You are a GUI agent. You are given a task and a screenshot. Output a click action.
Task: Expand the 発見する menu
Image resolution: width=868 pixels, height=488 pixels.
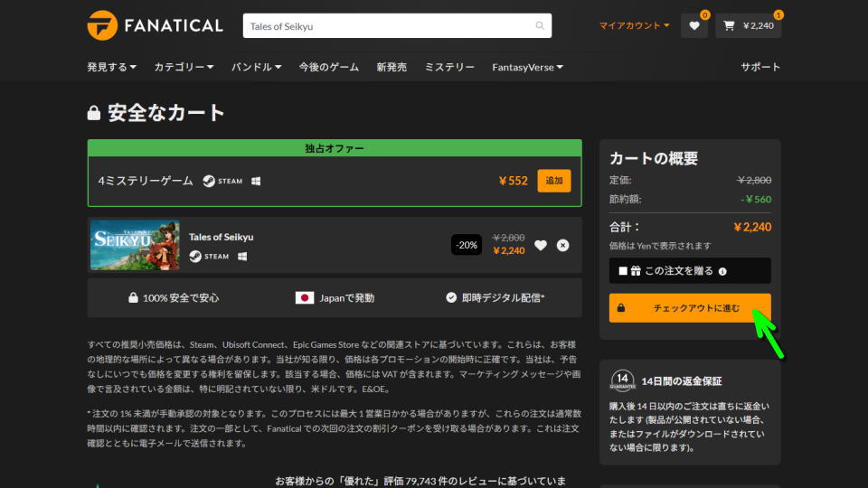point(111,67)
